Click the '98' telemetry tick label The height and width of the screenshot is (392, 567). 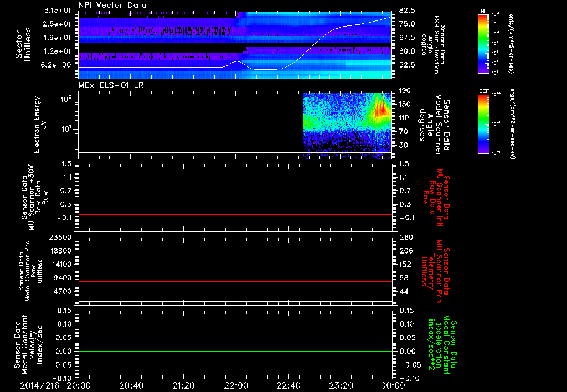(x=404, y=278)
